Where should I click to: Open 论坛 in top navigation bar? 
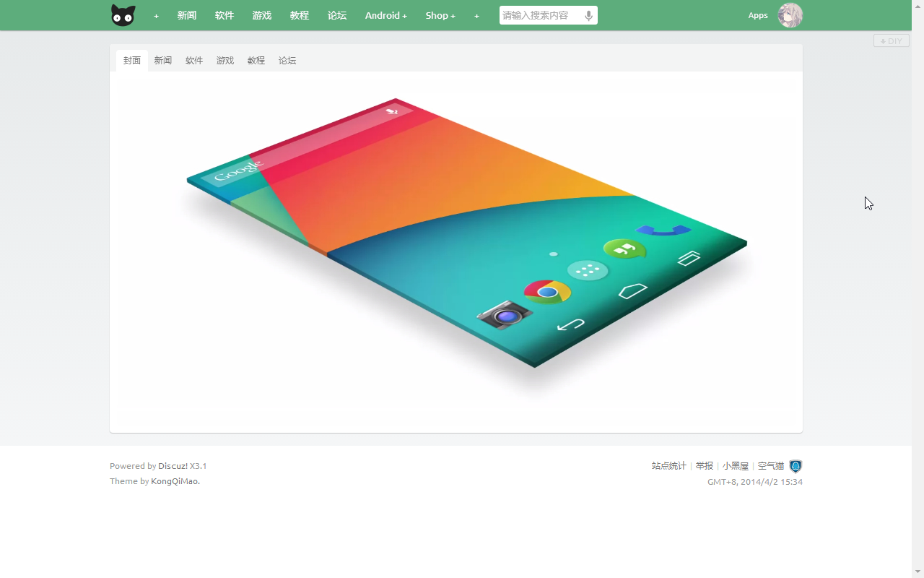(x=337, y=15)
